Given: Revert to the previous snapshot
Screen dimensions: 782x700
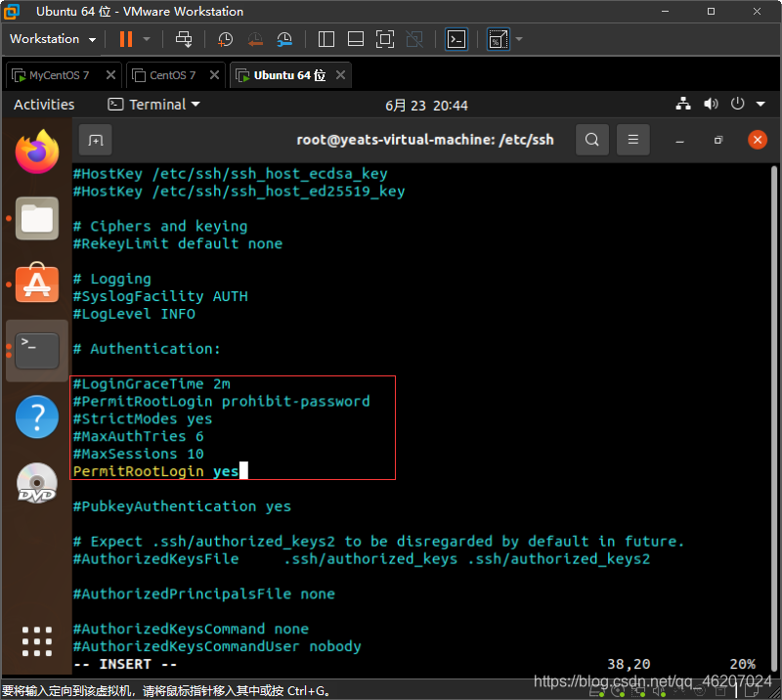Looking at the screenshot, I should pyautogui.click(x=255, y=39).
